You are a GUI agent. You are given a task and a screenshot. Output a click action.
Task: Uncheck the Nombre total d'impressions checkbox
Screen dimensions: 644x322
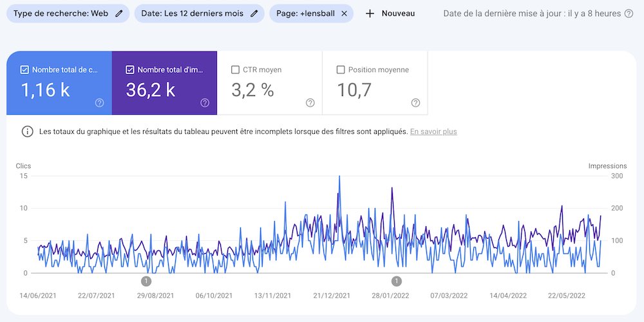pos(130,70)
